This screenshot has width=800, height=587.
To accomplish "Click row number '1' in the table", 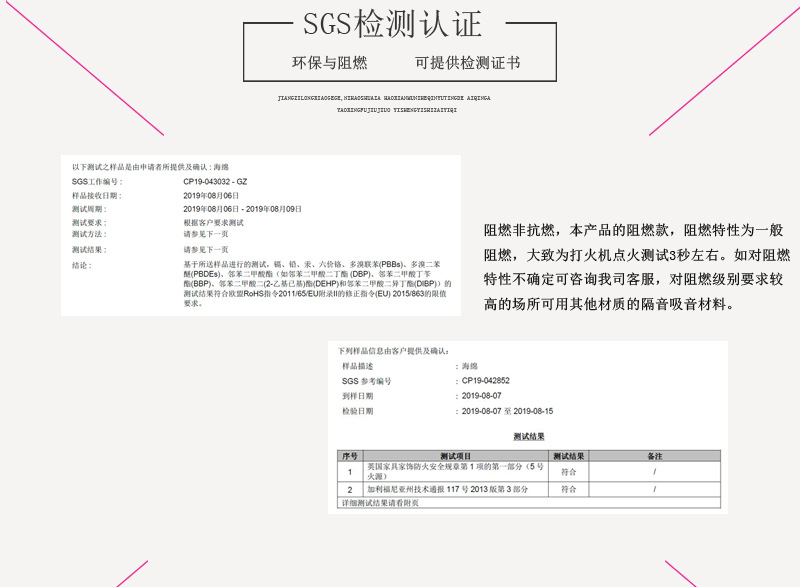I will [350, 472].
